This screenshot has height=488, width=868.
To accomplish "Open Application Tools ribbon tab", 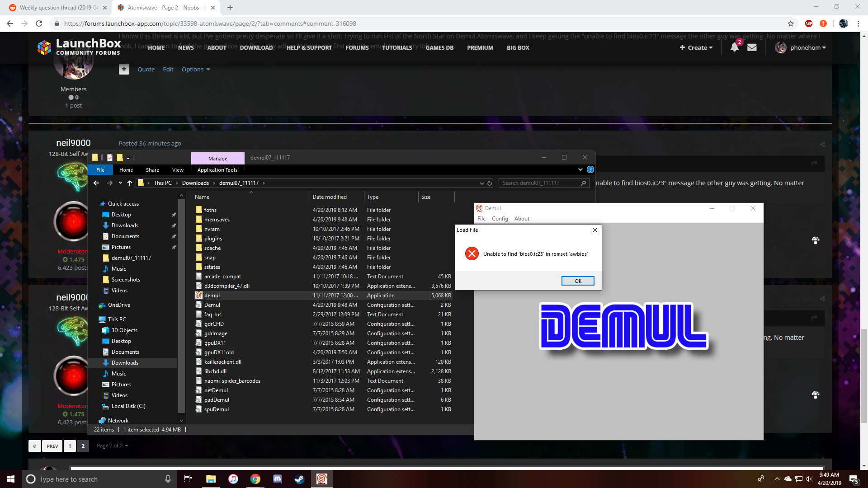I will click(x=217, y=170).
